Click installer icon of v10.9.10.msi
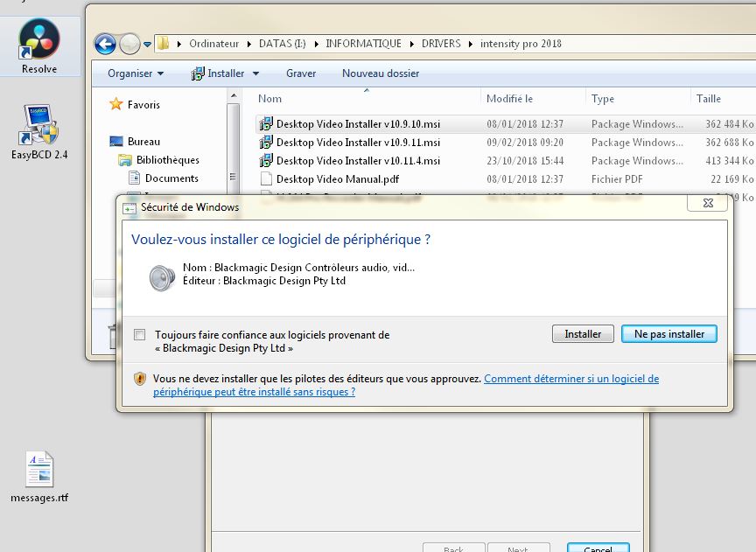This screenshot has height=552, width=756. pos(266,124)
